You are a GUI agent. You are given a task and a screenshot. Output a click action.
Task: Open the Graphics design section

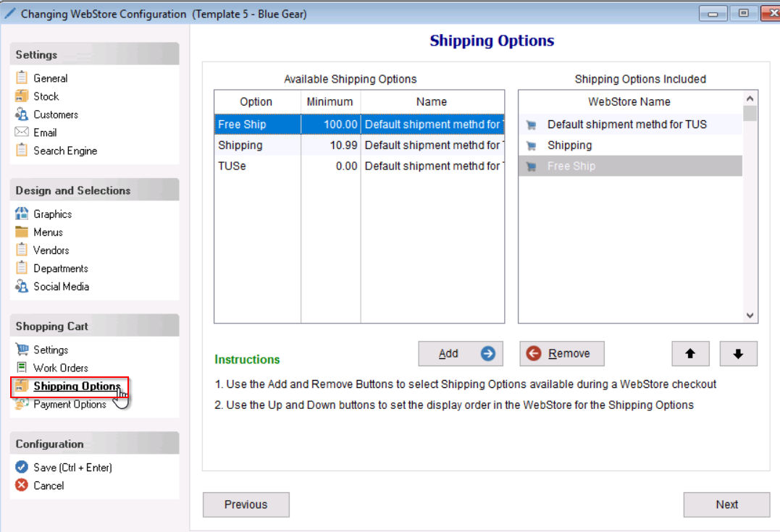pos(52,214)
